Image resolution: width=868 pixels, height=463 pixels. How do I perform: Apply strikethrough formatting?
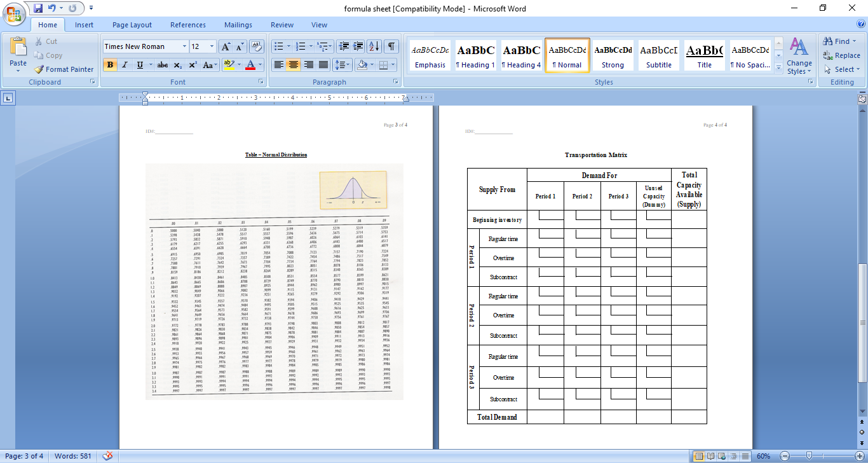(162, 66)
